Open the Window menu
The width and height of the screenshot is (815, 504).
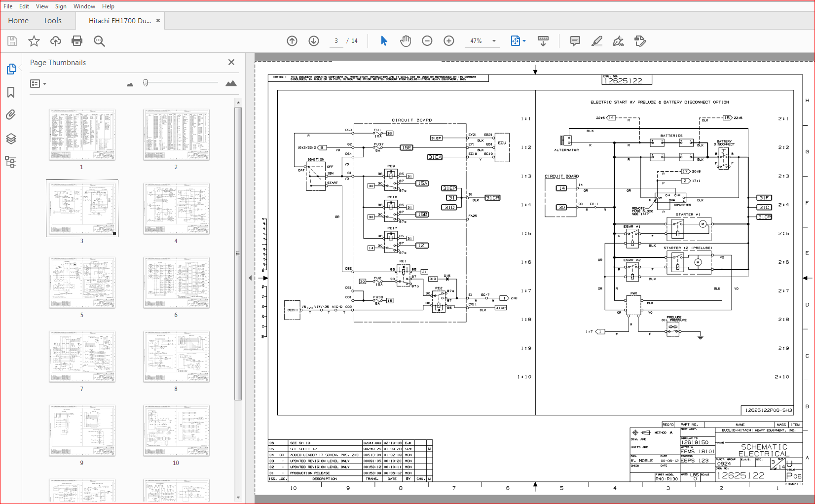click(84, 6)
